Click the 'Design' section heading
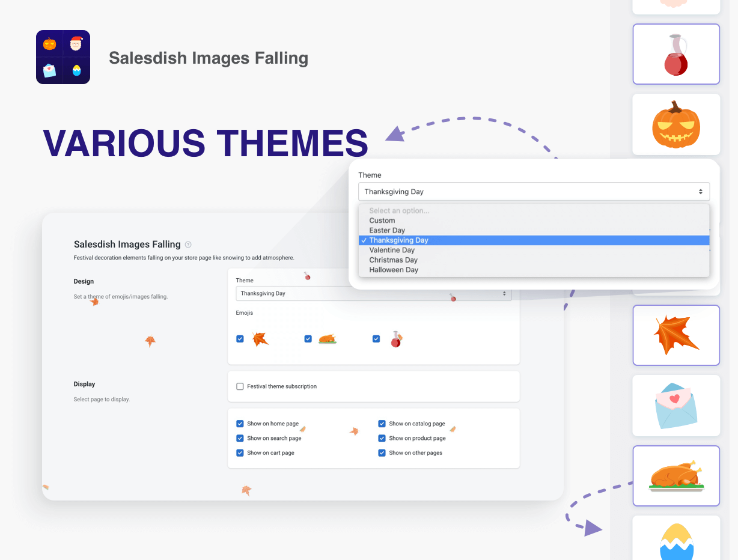 (x=84, y=281)
